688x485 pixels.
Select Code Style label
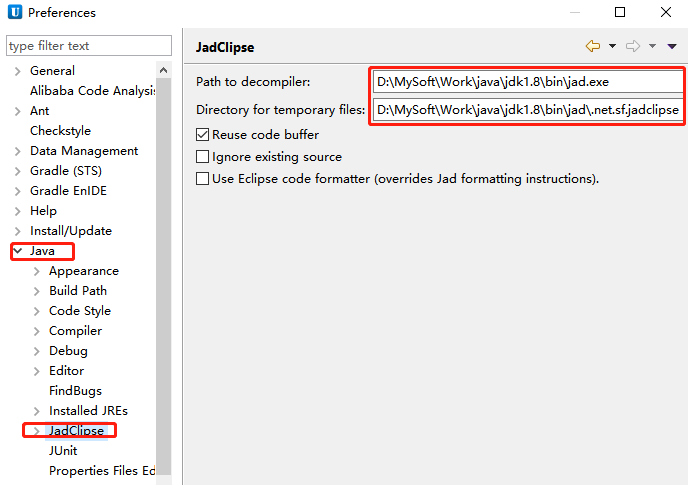click(80, 311)
